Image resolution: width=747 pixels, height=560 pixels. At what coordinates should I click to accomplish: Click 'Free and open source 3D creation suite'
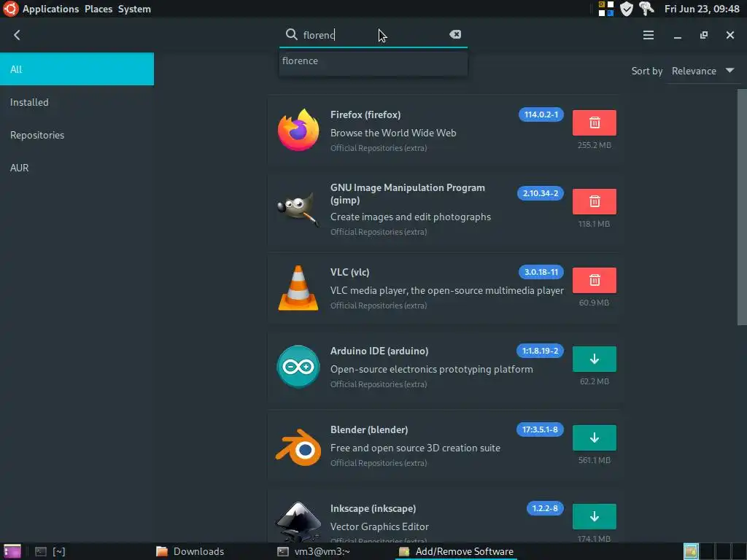tap(415, 448)
